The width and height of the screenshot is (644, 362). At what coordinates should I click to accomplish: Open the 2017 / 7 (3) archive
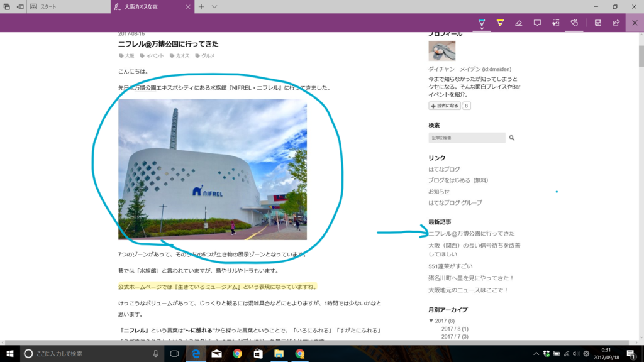pos(455,337)
